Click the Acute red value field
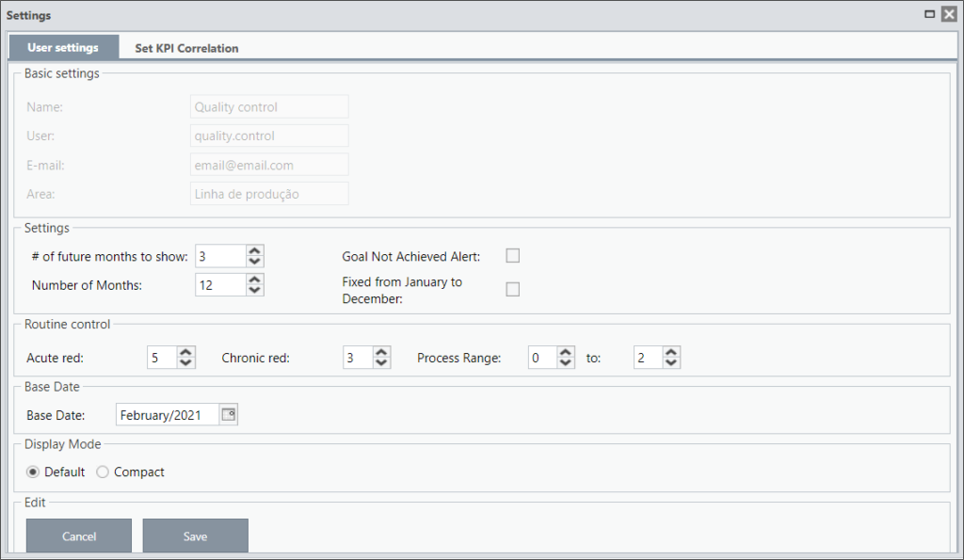Screen dimensions: 964x560 [162, 358]
